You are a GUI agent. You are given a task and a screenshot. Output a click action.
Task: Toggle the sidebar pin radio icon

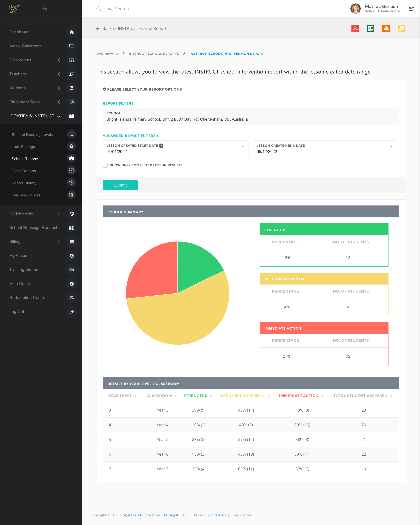click(x=45, y=9)
